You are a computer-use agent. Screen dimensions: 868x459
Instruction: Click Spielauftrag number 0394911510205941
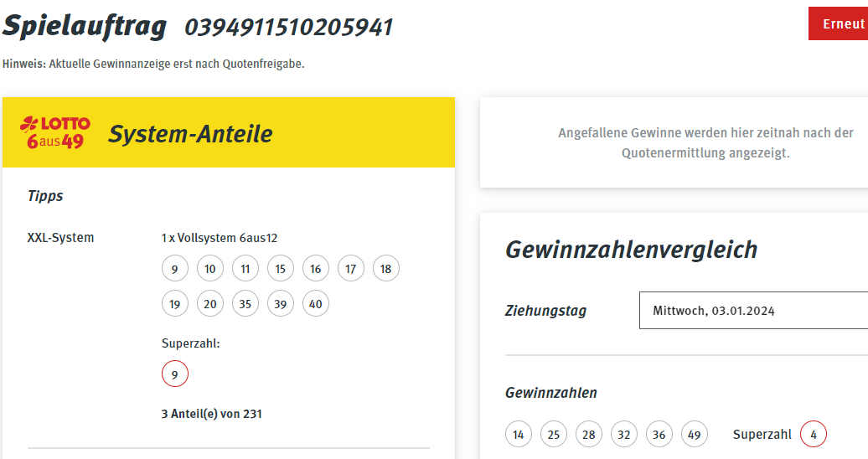(x=288, y=27)
